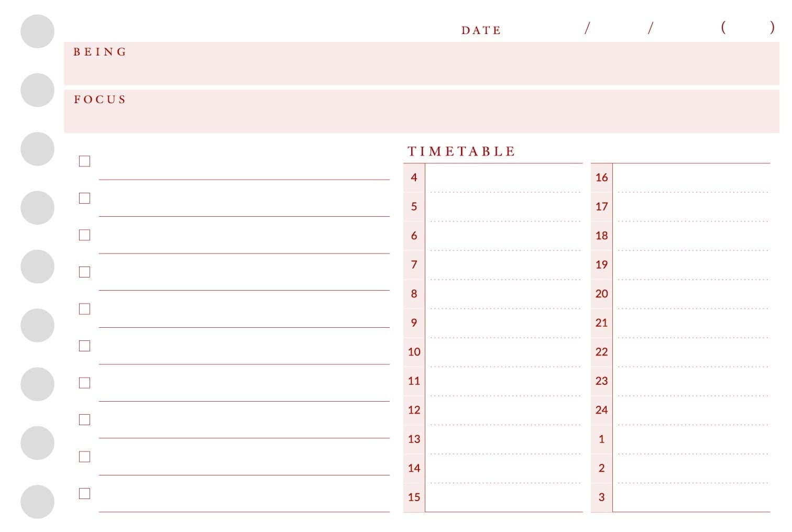Select the hour 20 timetable slot

(680, 294)
